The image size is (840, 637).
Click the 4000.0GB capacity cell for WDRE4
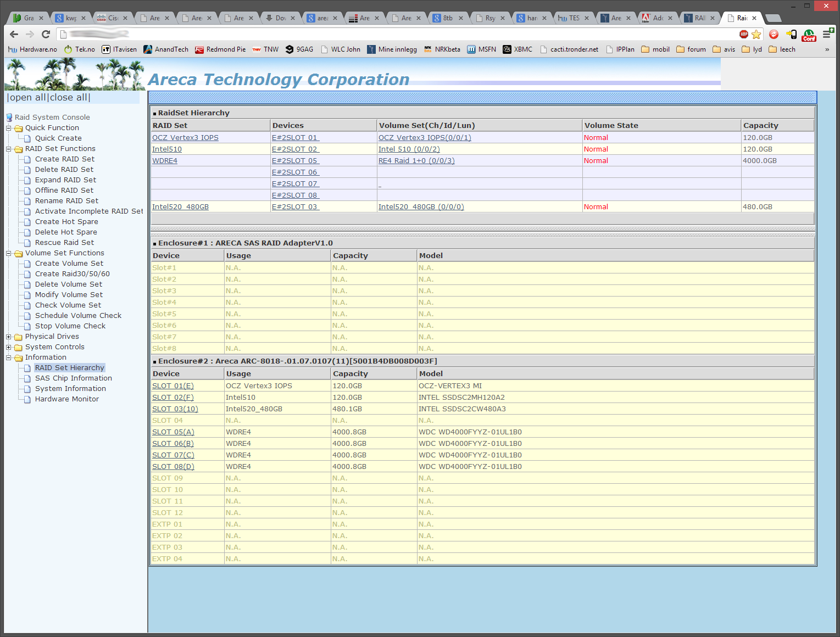[777, 161]
